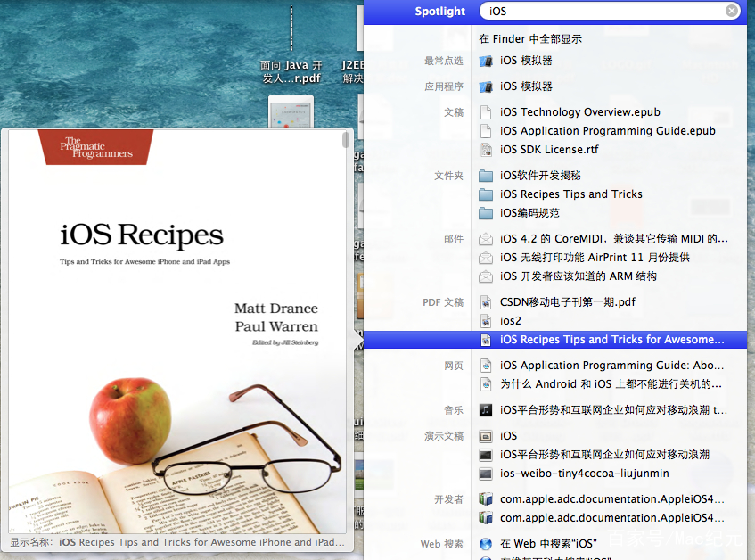Open iOS Recipes Tips and Tricks folder
755x560 pixels.
[570, 194]
